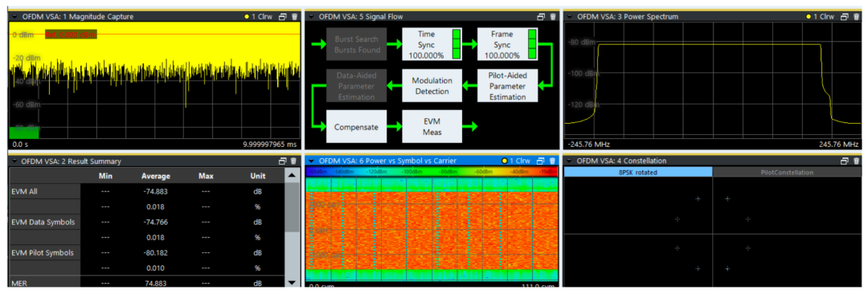868x294 pixels.
Task: Click the Min column header
Action: pyautogui.click(x=106, y=176)
